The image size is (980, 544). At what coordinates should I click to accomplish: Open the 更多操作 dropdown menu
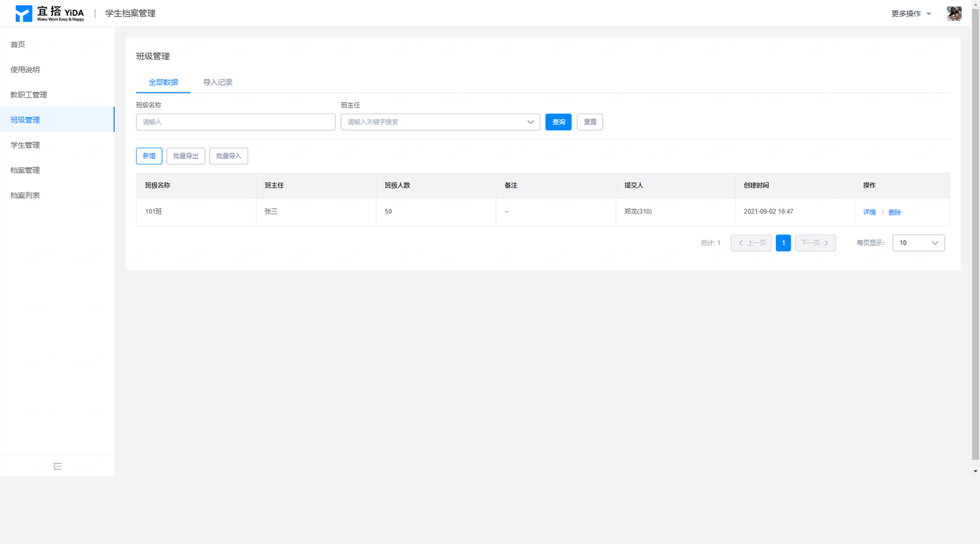click(911, 14)
